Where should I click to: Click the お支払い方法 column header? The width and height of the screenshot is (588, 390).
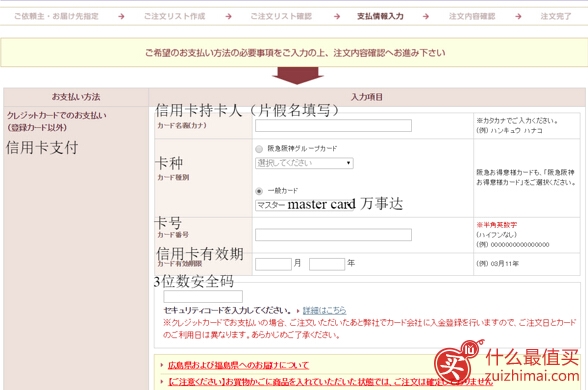[x=76, y=97]
